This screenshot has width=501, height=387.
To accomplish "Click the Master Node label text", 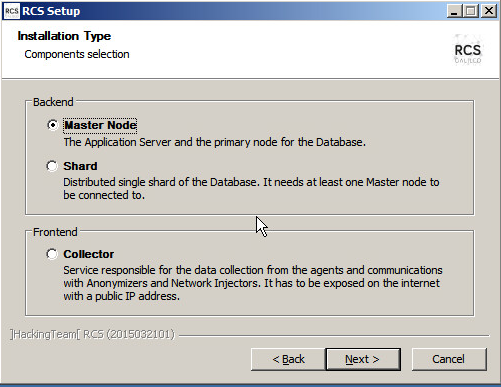I will point(100,125).
